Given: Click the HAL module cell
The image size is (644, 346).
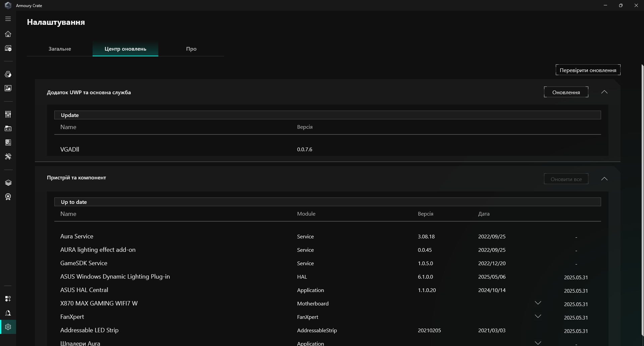Looking at the screenshot, I should tap(302, 277).
